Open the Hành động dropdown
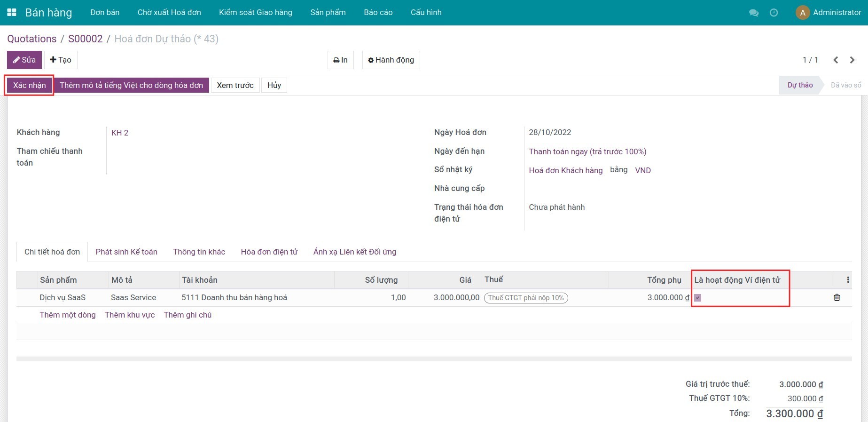The height and width of the screenshot is (422, 868). [391, 60]
